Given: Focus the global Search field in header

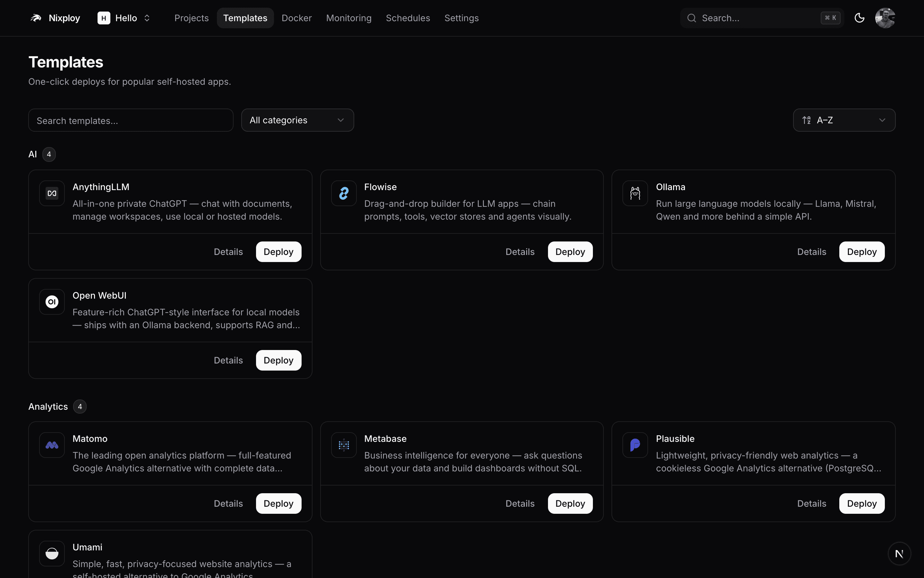Looking at the screenshot, I should [762, 18].
